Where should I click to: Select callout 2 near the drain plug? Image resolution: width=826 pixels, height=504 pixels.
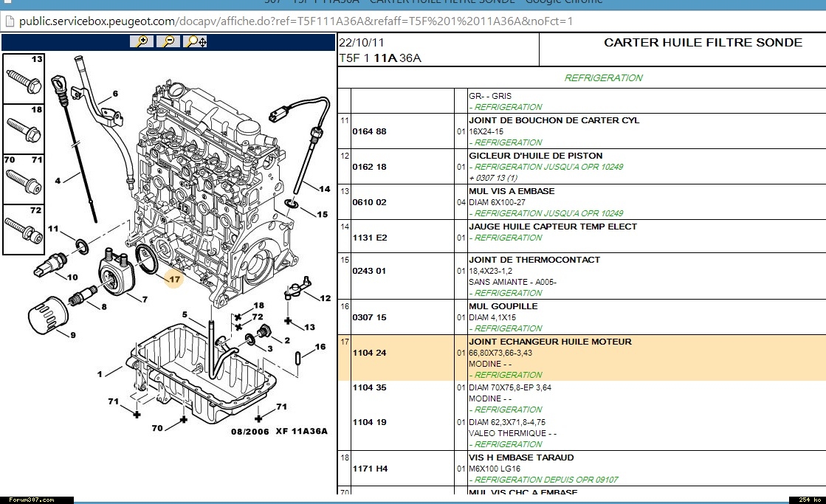tap(287, 340)
